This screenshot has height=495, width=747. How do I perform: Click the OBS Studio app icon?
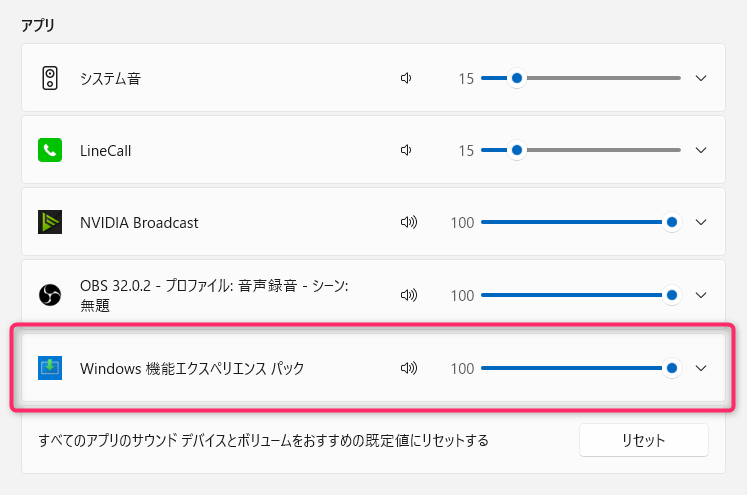(x=50, y=295)
